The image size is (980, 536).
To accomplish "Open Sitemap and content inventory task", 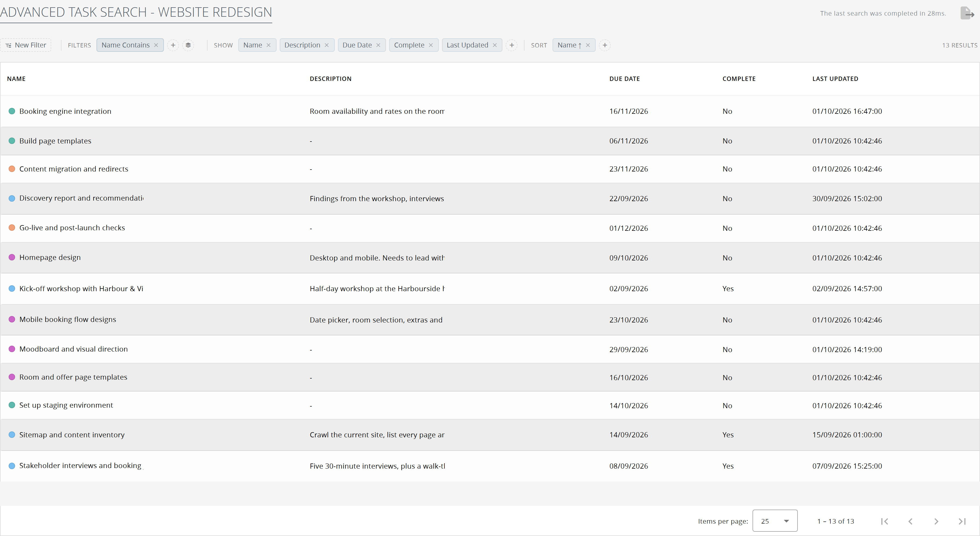I will (72, 435).
